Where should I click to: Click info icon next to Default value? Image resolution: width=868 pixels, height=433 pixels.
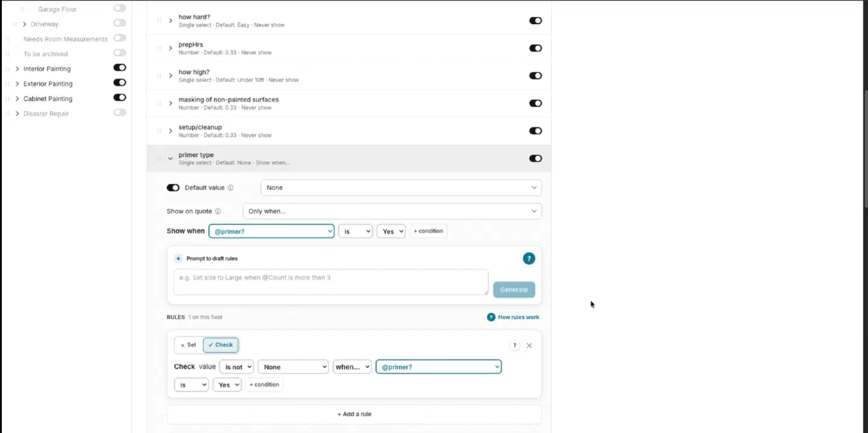(x=231, y=188)
